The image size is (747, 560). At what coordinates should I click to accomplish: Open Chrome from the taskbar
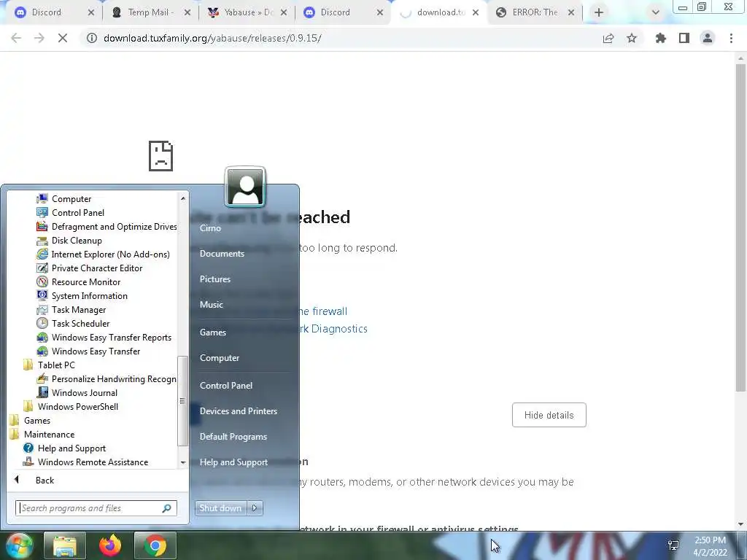pos(155,545)
